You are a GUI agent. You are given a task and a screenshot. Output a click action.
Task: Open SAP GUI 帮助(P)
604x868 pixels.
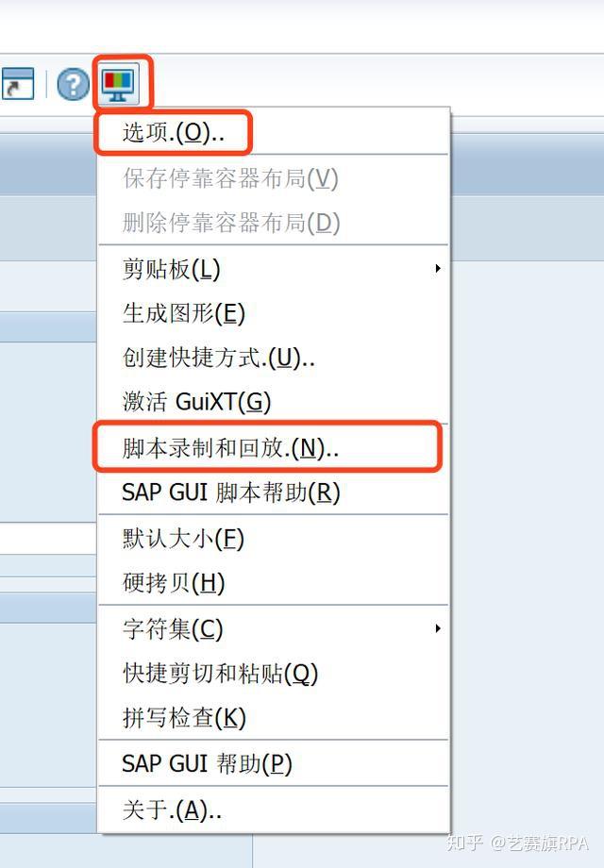coord(274,763)
